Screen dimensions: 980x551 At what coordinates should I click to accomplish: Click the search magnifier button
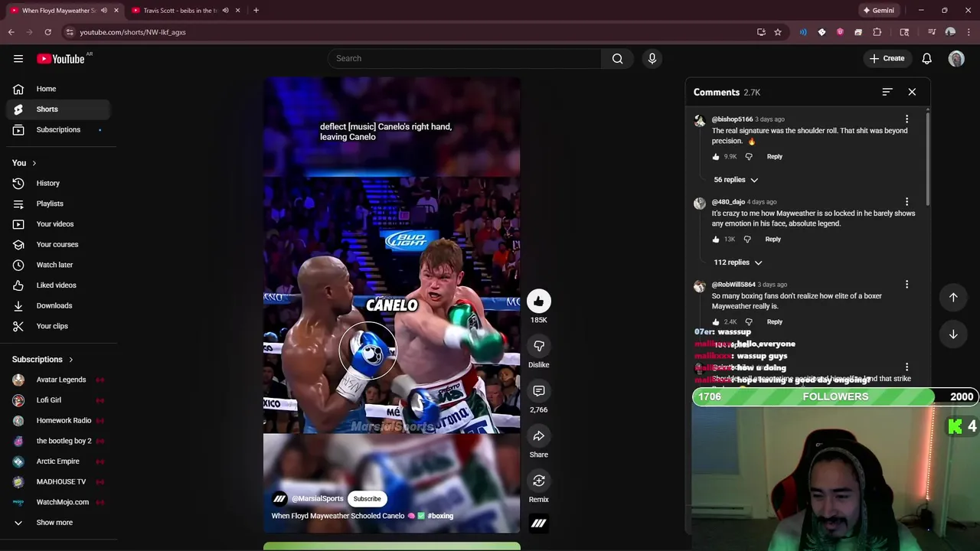pos(617,58)
